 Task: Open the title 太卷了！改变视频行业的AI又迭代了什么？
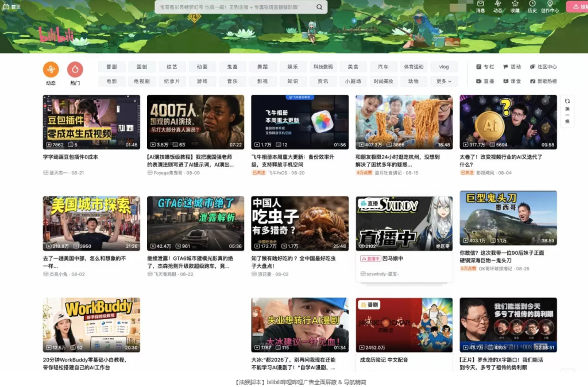coord(501,161)
